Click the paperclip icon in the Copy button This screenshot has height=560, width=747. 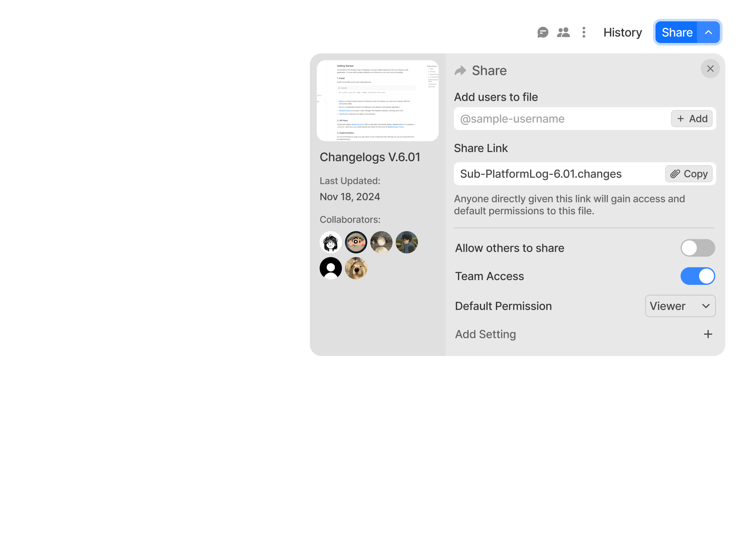[675, 174]
